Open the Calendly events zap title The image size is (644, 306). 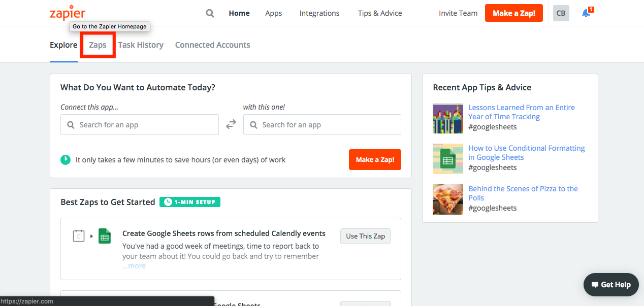point(224,234)
